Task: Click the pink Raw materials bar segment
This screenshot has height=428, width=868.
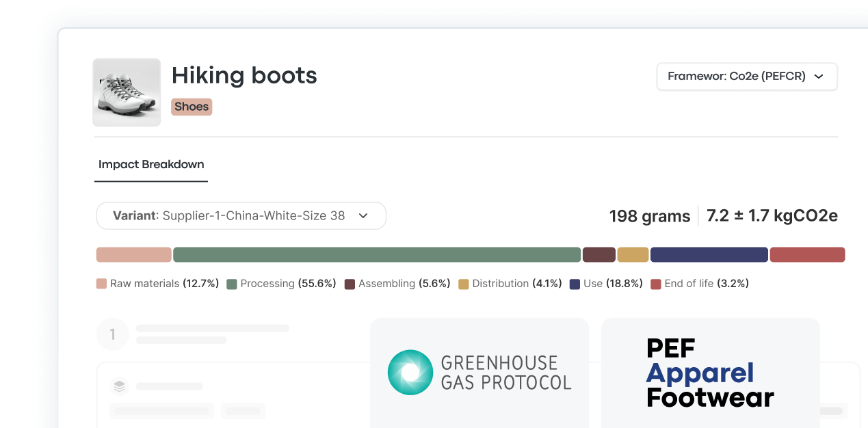Action: [x=133, y=255]
